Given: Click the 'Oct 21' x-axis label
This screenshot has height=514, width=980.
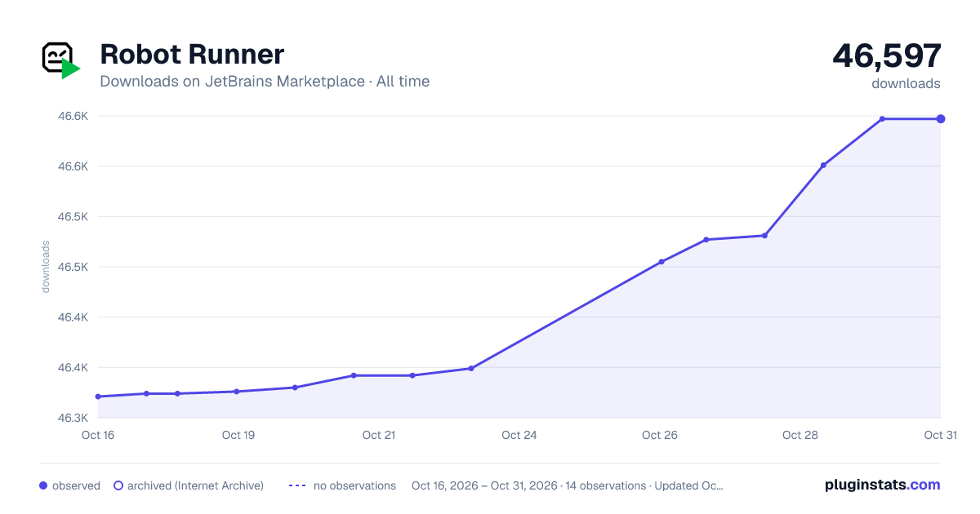Looking at the screenshot, I should pyautogui.click(x=379, y=435).
